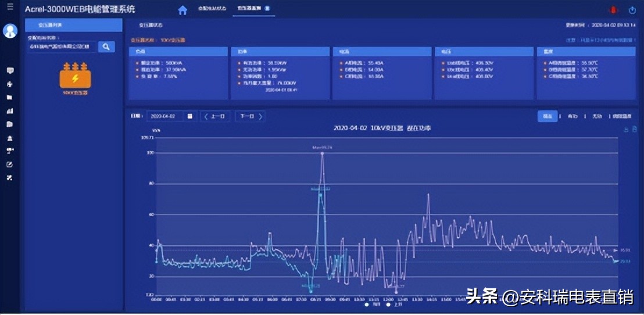Click the Max peak marker on chart
This screenshot has height=315, width=644.
322,153
